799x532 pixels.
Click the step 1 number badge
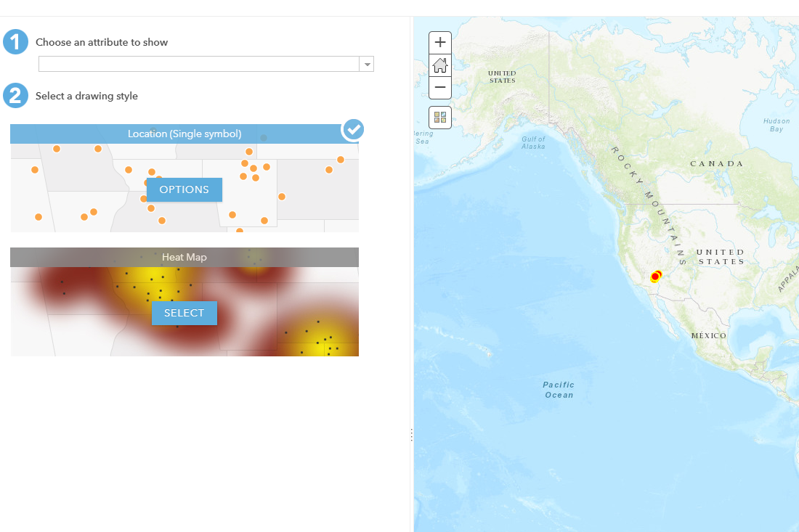pyautogui.click(x=15, y=42)
